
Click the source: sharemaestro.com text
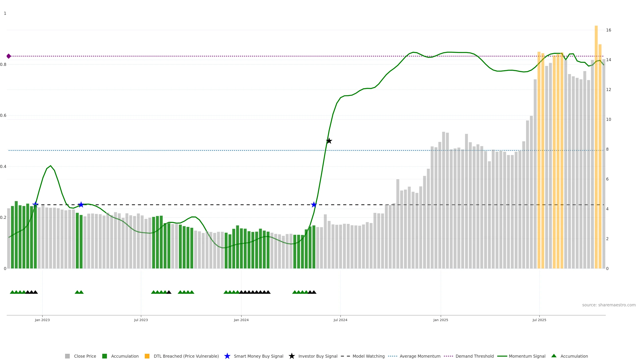tap(609, 305)
